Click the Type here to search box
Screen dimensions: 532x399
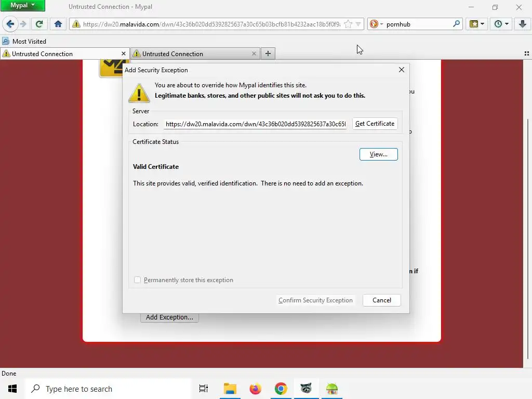pos(109,389)
